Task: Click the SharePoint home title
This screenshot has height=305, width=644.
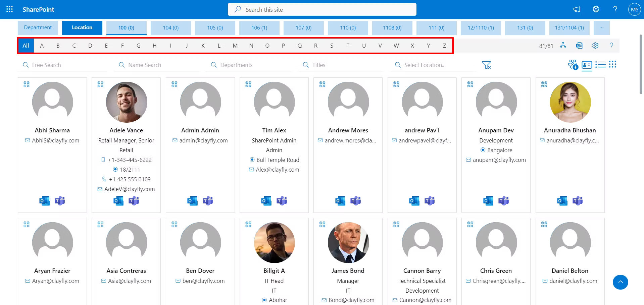Action: coord(38,9)
